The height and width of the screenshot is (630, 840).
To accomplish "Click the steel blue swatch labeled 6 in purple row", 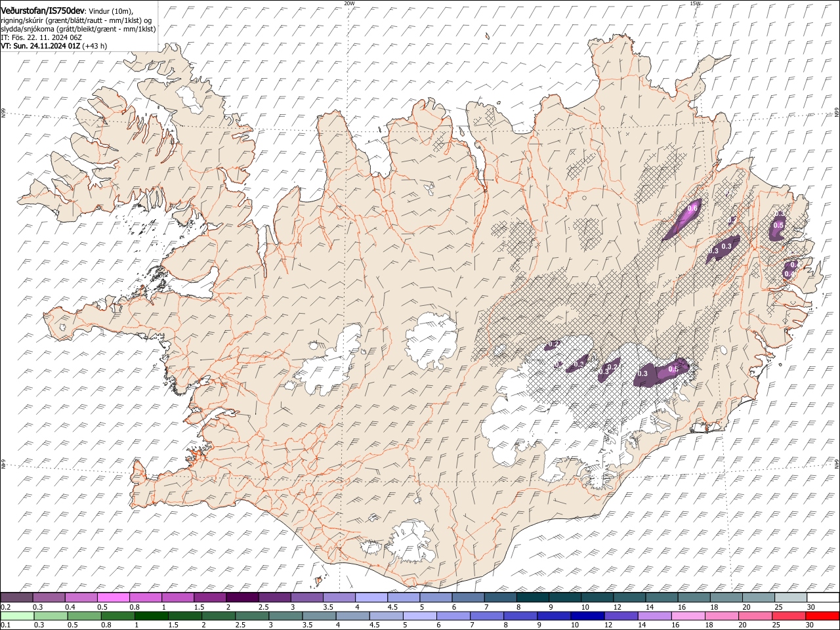I will tap(467, 597).
